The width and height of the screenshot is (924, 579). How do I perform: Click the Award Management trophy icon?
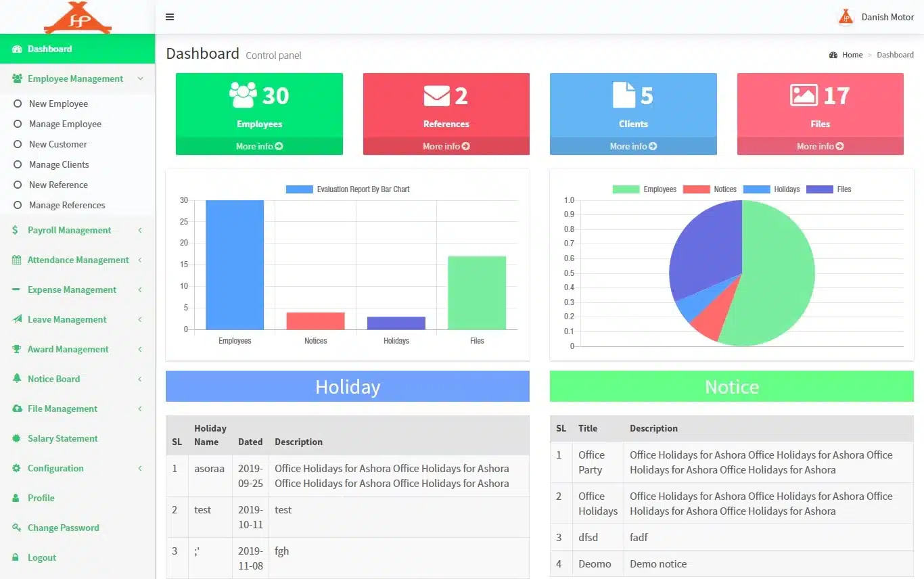point(17,349)
